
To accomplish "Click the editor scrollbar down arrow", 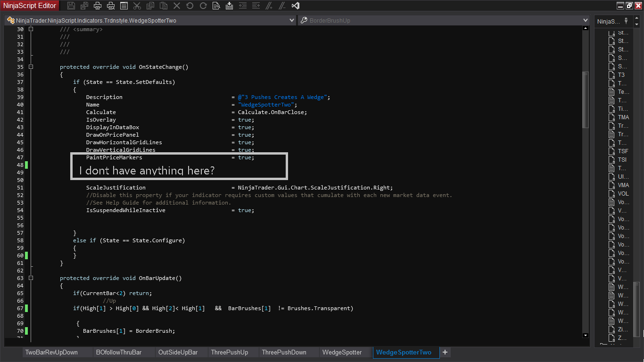I will coord(586,335).
